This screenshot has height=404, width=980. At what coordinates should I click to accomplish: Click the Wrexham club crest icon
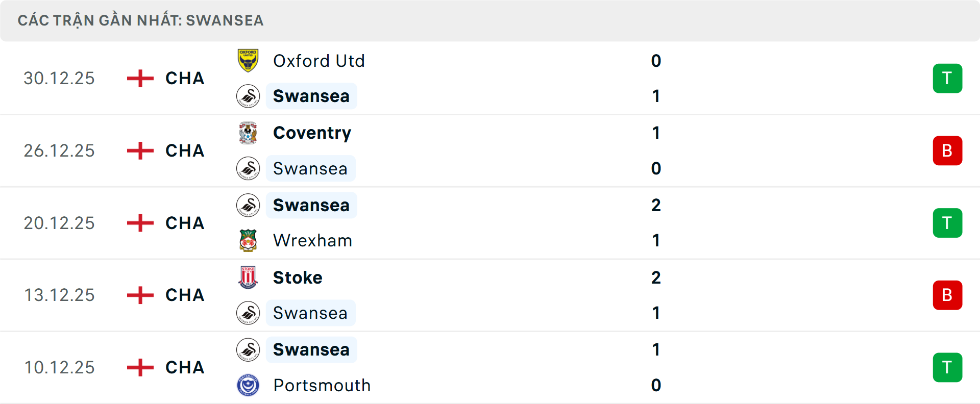248,240
